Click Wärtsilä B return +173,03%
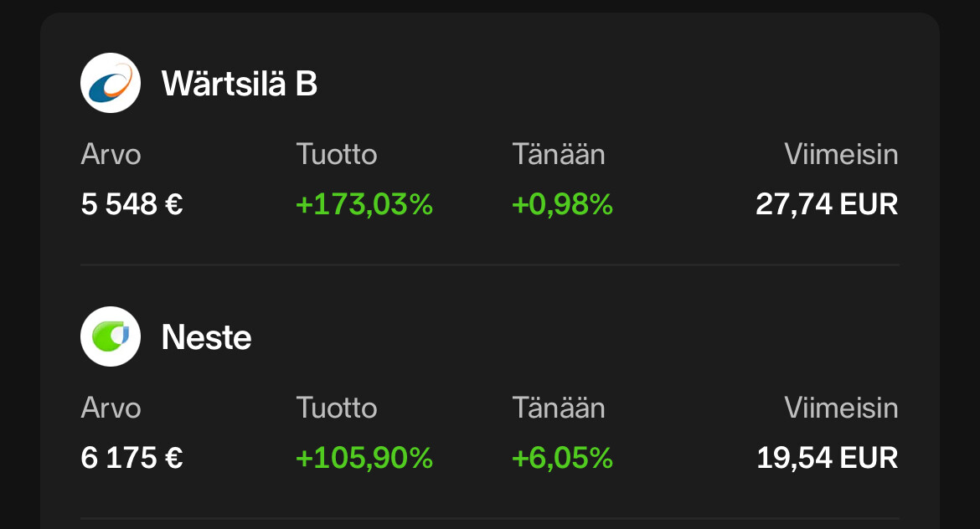The image size is (980, 529). (364, 204)
